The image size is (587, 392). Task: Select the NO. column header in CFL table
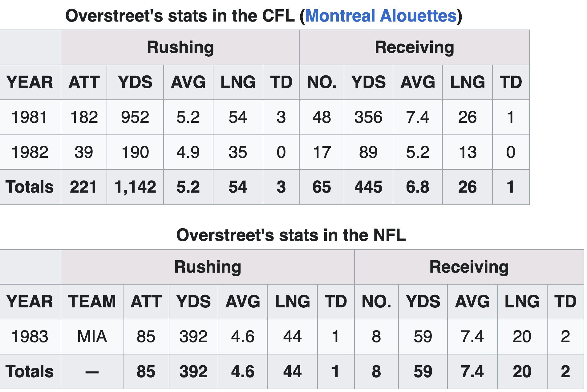[322, 82]
